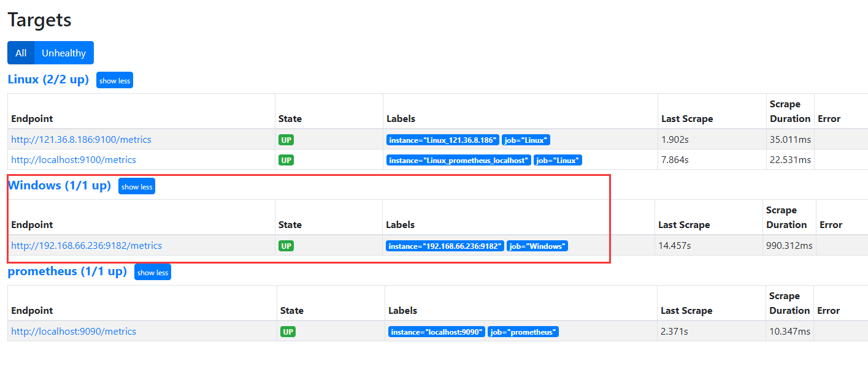Click the job="prometheus" label badge
Viewport: 868px width, 369px height.
523,332
